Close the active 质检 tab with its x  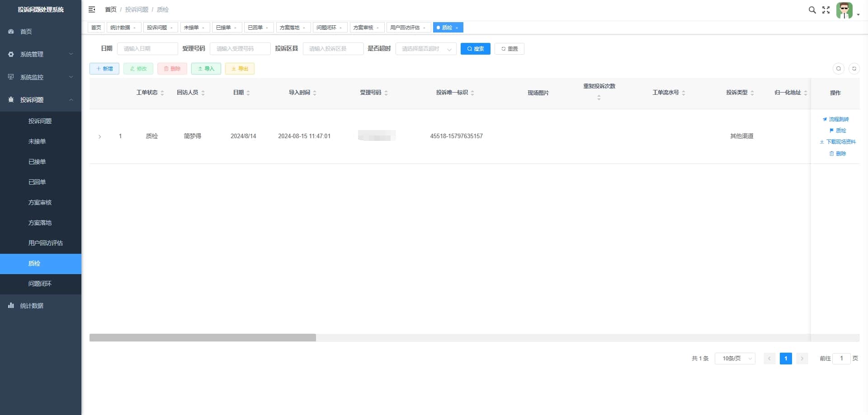point(457,28)
